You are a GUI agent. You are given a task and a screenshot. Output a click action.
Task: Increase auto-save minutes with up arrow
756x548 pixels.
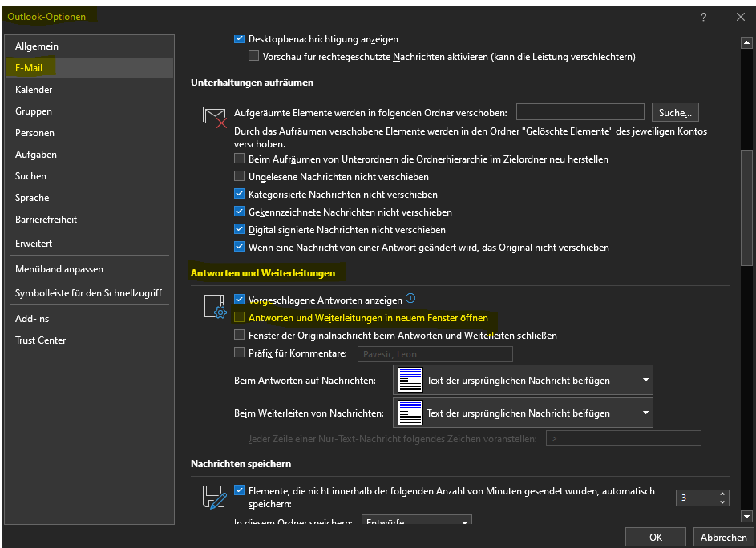[722, 494]
